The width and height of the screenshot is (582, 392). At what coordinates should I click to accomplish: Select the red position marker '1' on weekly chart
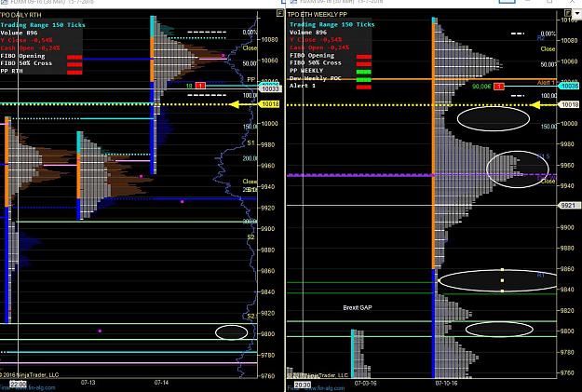pos(499,87)
